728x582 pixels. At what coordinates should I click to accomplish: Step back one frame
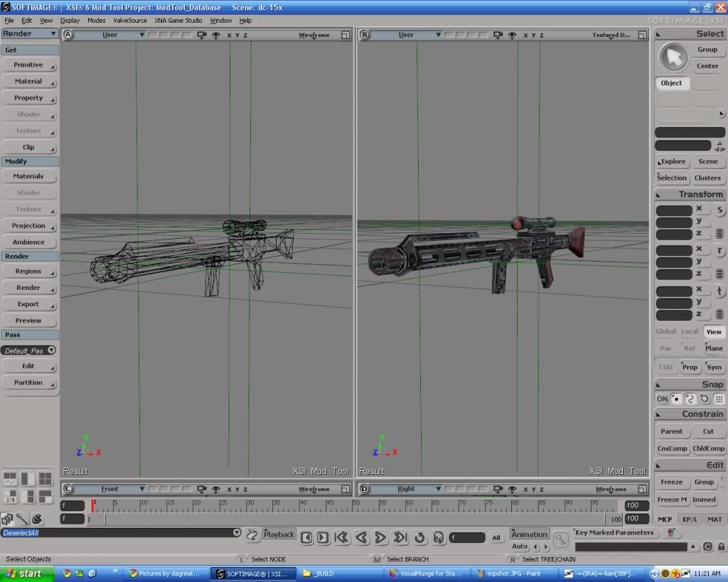coord(306,537)
